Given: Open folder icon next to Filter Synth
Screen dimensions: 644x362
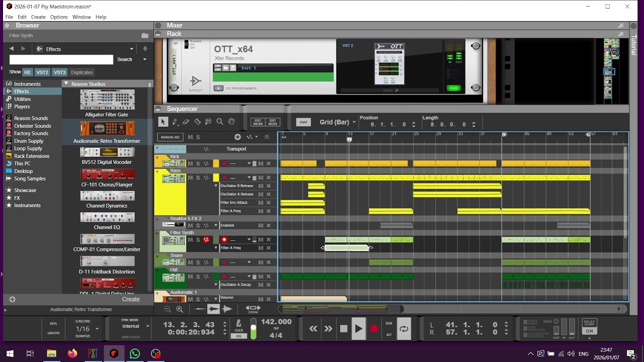Looking at the screenshot, I should [x=145, y=36].
